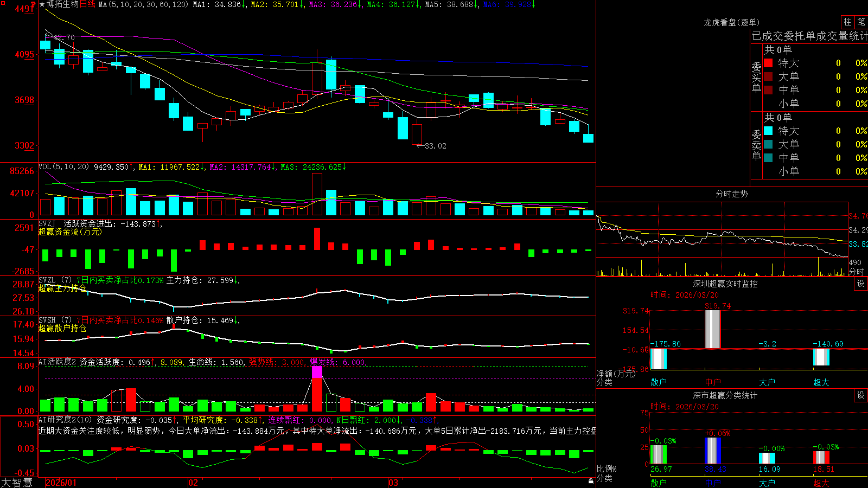This screenshot has height=488, width=868.
Task: Click red 特大 swatch in 委买单
Action: (x=768, y=63)
